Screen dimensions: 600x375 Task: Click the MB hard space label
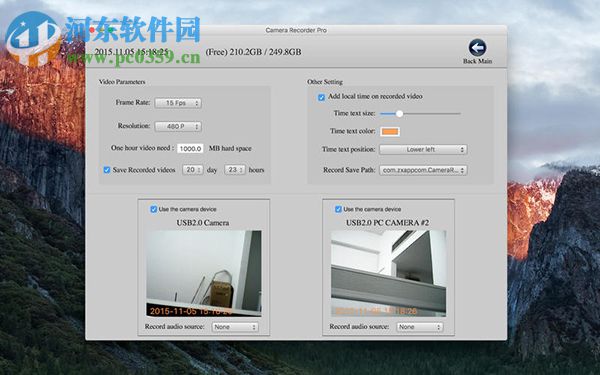(x=230, y=148)
